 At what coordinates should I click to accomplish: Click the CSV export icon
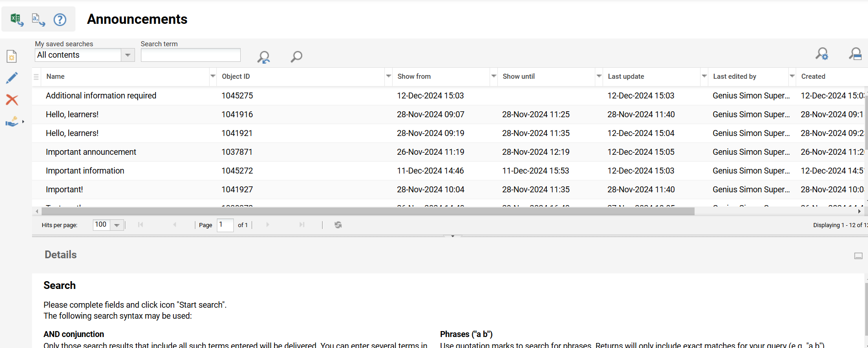(x=38, y=19)
